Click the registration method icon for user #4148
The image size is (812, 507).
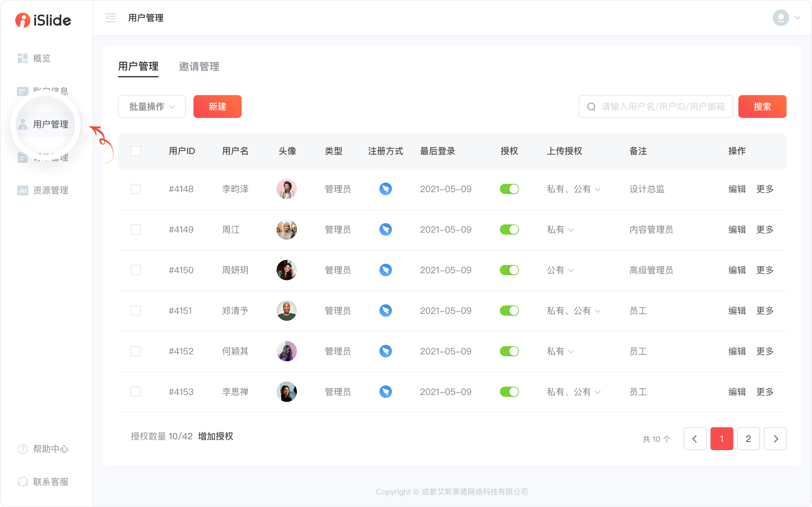[386, 189]
